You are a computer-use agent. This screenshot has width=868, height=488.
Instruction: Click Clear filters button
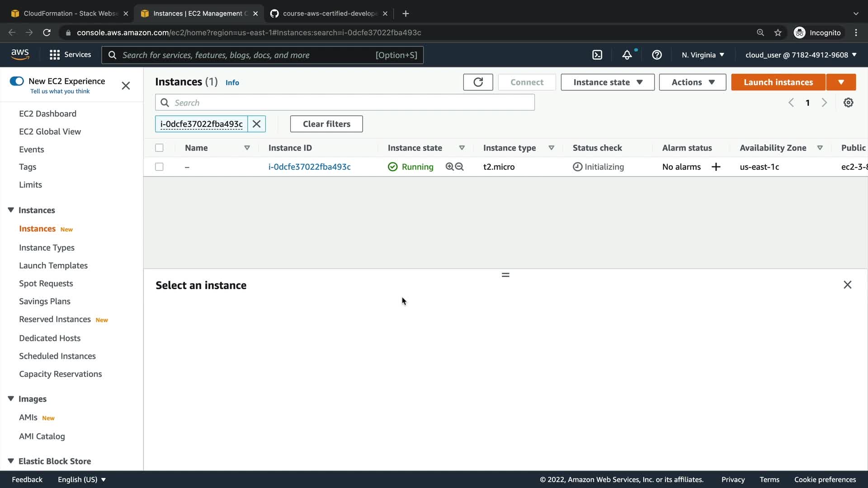326,124
